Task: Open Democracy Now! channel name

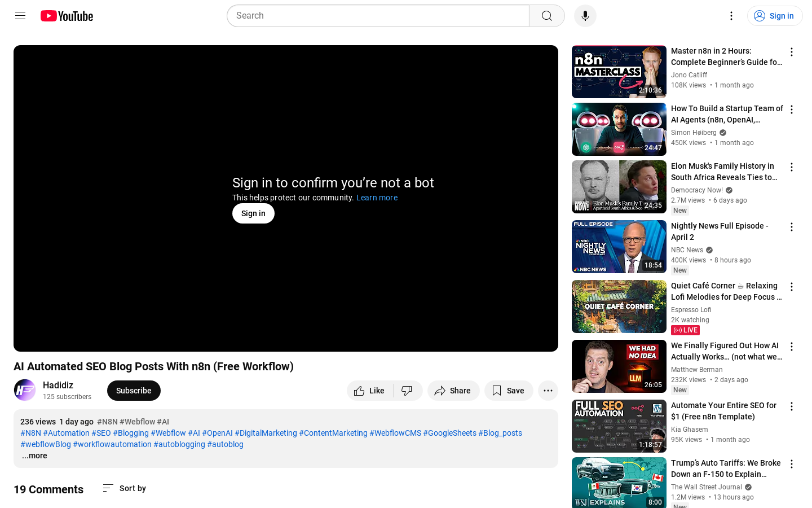Action: (697, 190)
